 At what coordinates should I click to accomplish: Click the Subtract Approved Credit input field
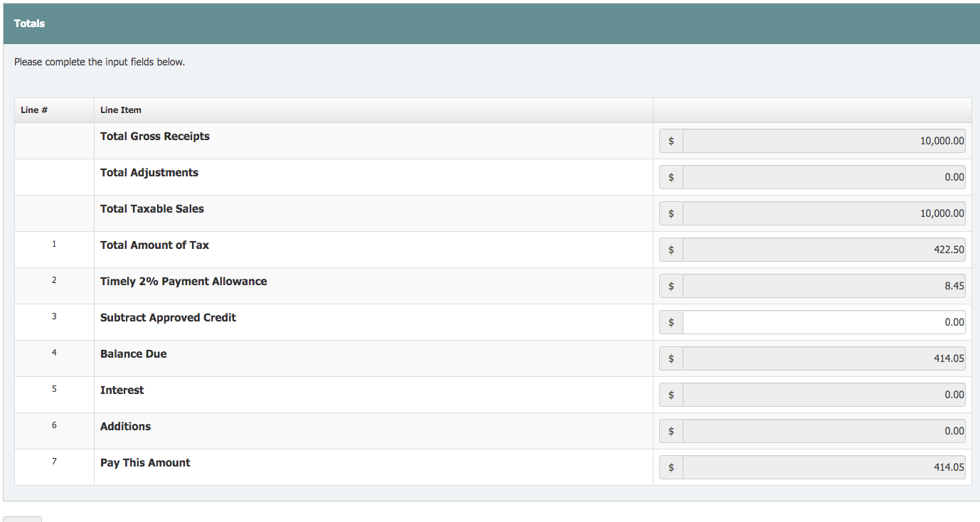click(824, 322)
